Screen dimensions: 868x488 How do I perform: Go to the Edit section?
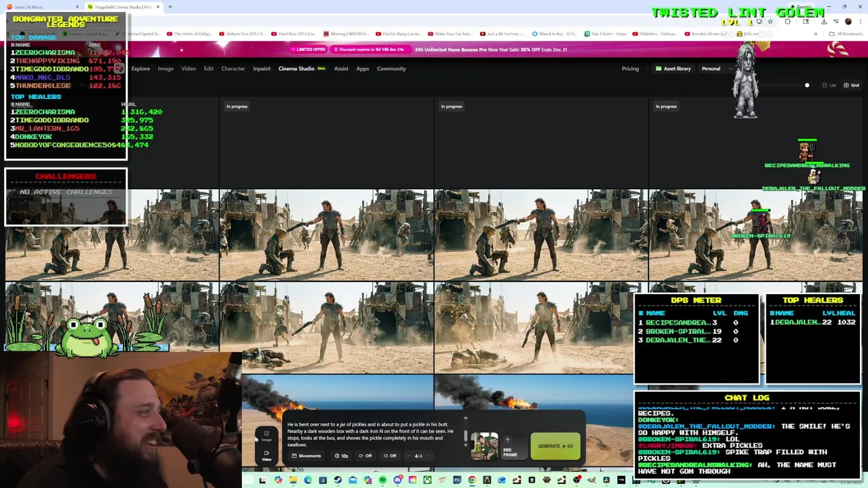(x=208, y=68)
